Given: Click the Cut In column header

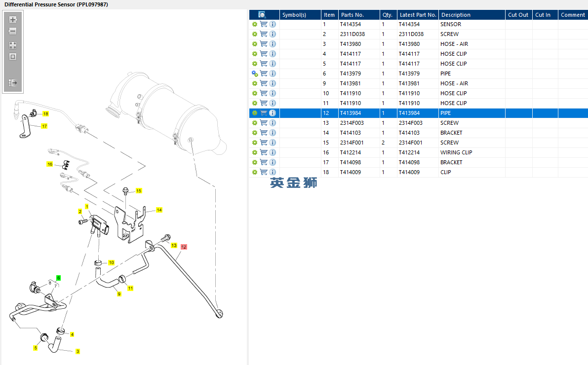Looking at the screenshot, I should click(545, 15).
